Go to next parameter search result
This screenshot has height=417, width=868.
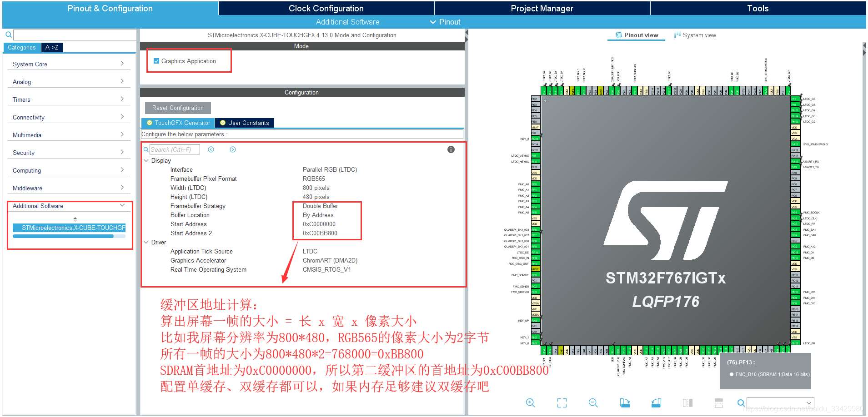233,149
